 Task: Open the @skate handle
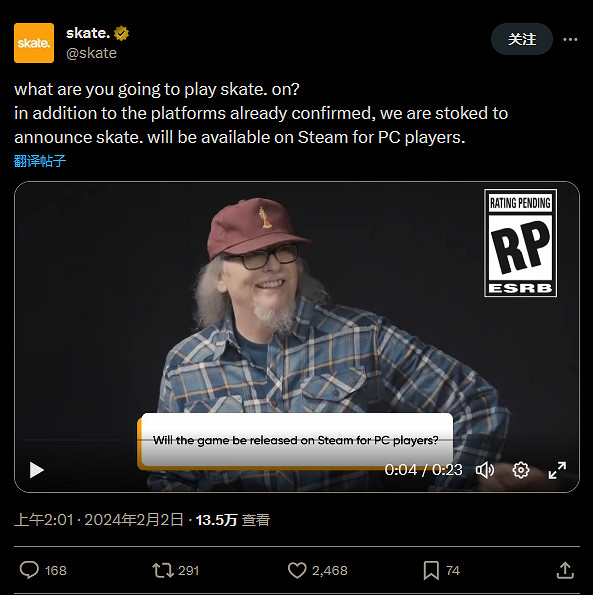click(x=91, y=53)
